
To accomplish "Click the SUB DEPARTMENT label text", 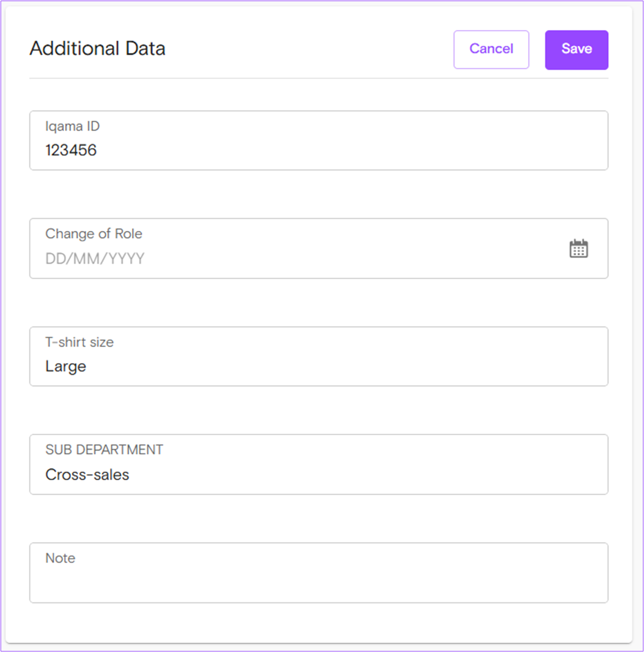I will click(104, 449).
